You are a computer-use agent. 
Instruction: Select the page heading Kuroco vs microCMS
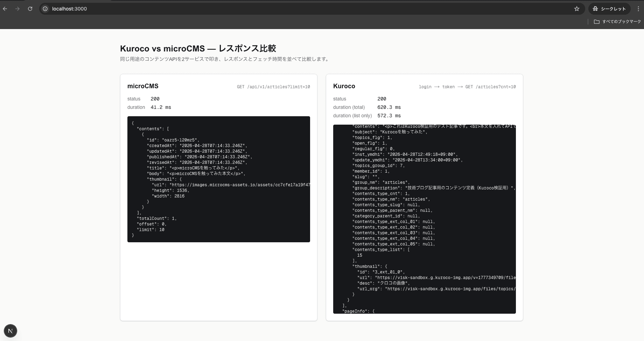[x=198, y=48]
